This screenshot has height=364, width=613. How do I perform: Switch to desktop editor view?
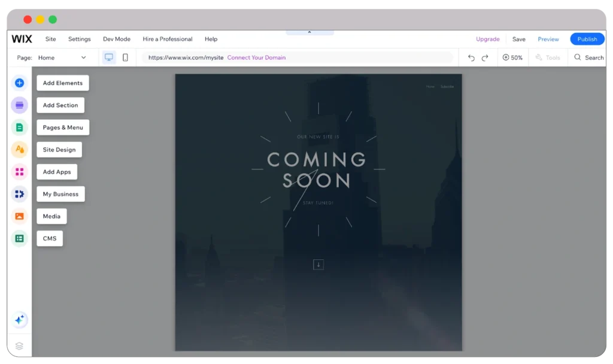coord(108,57)
